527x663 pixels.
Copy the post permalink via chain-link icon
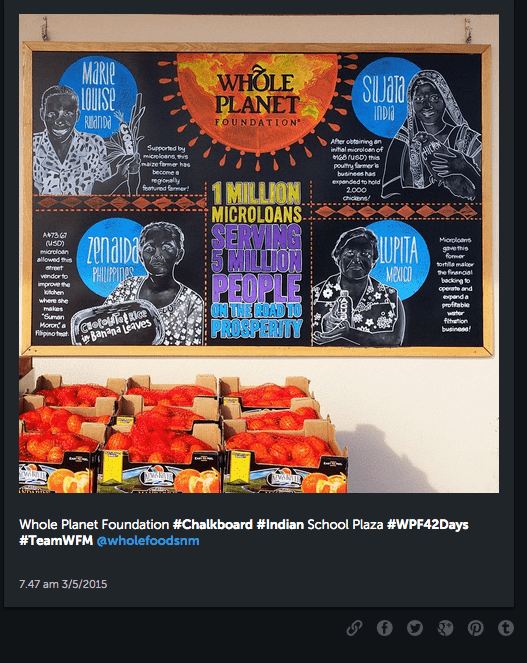pos(354,628)
